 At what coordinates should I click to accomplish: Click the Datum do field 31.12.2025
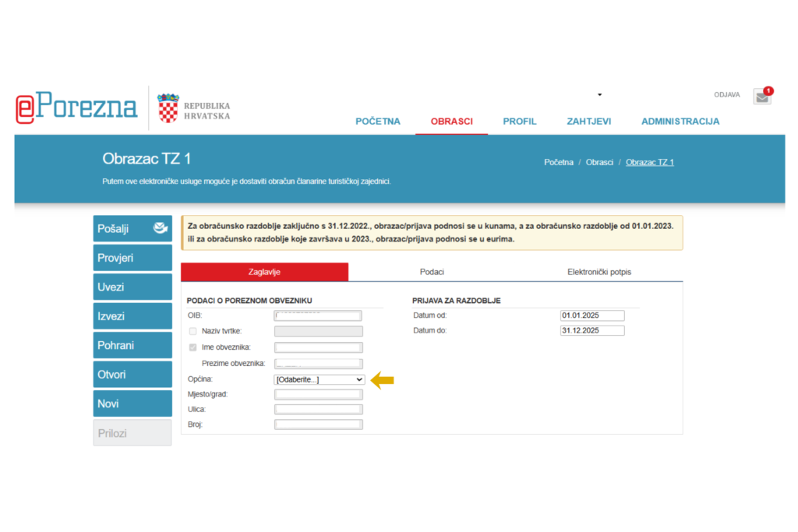(x=592, y=330)
